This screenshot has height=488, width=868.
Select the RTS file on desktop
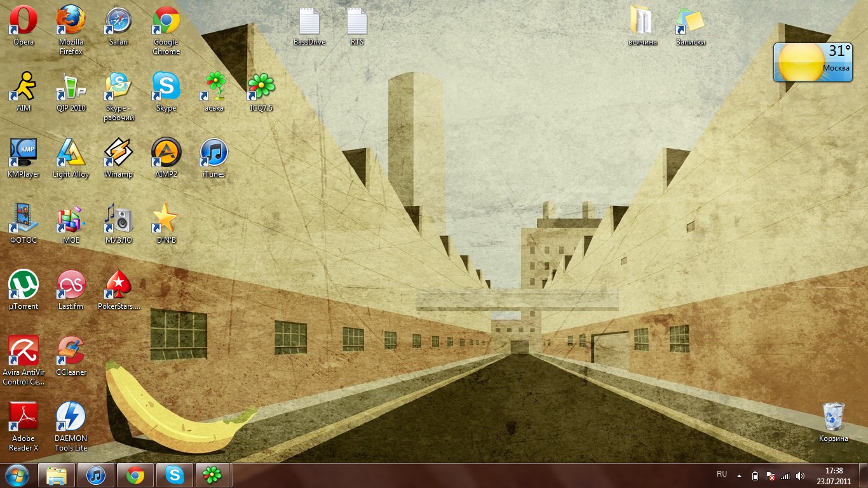(x=357, y=25)
